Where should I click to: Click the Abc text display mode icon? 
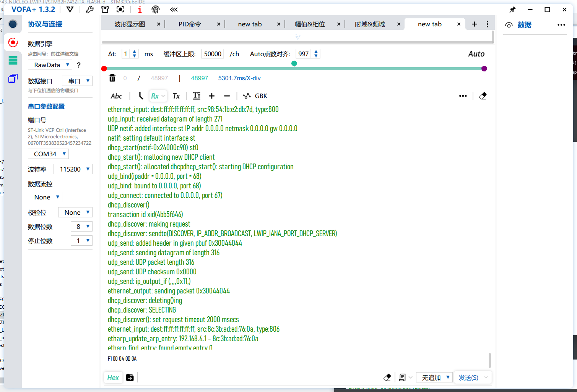pos(116,96)
